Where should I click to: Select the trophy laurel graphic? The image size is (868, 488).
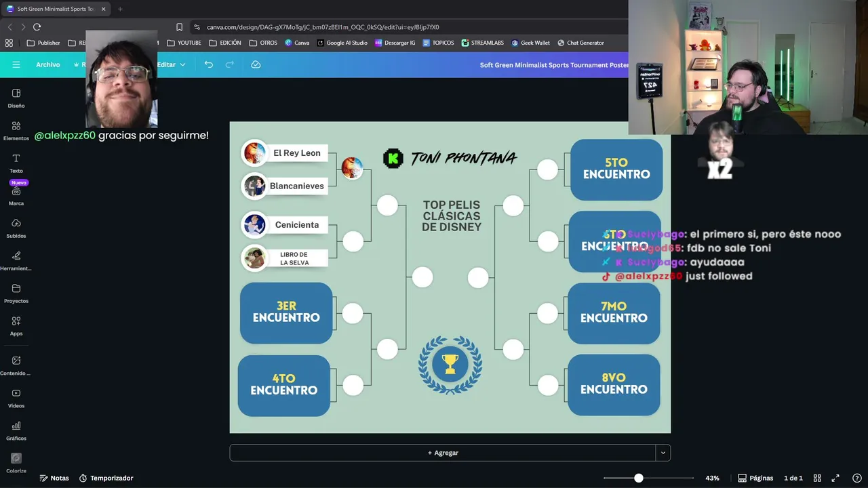click(450, 365)
